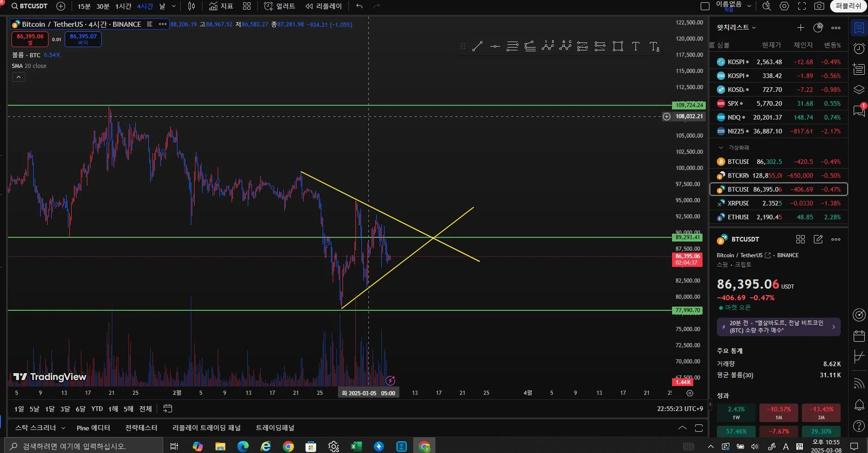Image resolution: width=868 pixels, height=453 pixels.
Task: Pick the long position drawing tool
Action: click(582, 46)
